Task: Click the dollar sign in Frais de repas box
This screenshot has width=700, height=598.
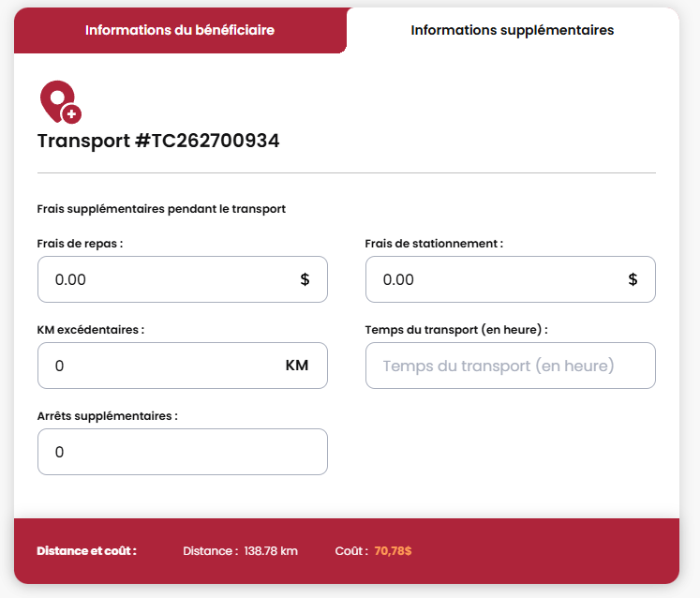Action: 305,279
